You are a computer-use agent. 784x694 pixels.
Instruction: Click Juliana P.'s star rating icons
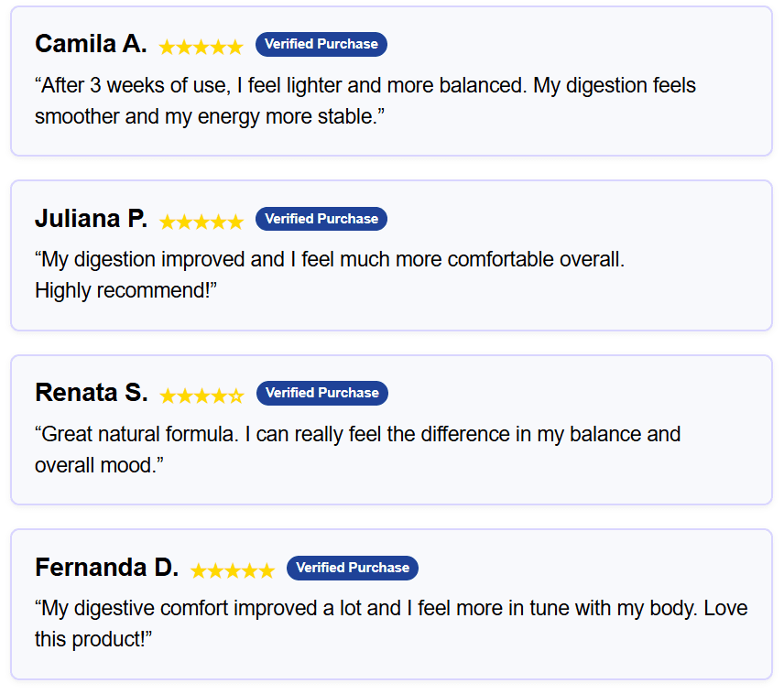(x=201, y=222)
